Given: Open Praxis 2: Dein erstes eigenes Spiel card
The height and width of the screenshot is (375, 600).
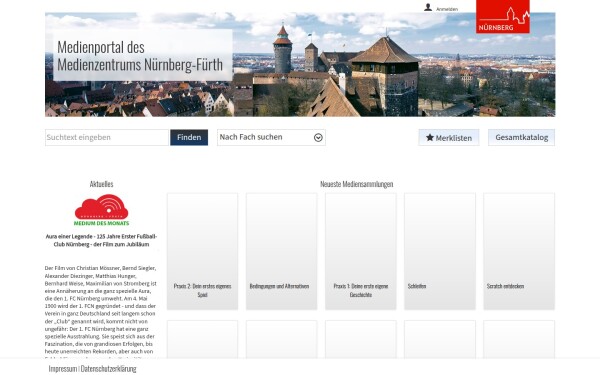Looking at the screenshot, I should [202, 251].
